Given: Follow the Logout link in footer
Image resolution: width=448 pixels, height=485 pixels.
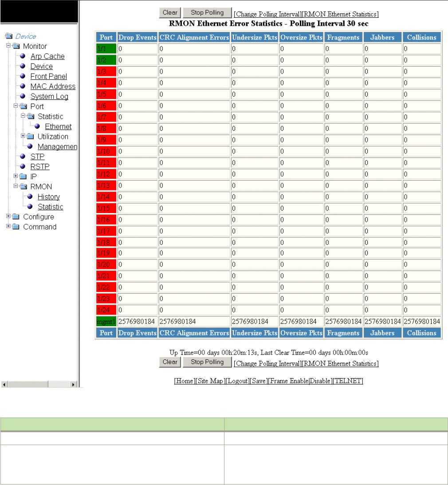Looking at the screenshot, I should tap(237, 381).
